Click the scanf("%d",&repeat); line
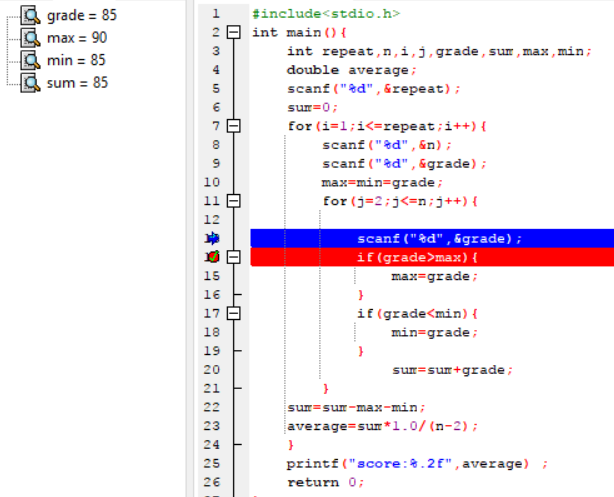The image size is (614, 497). pyautogui.click(x=374, y=89)
